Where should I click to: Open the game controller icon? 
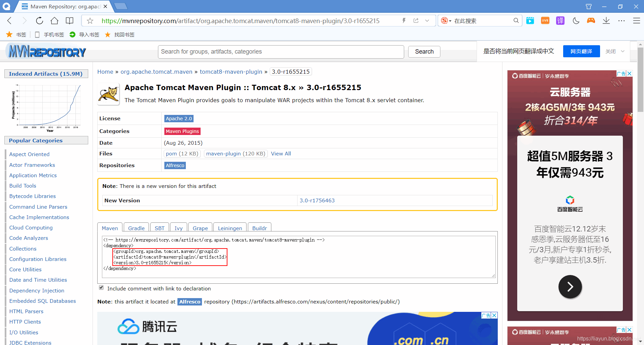(x=591, y=21)
